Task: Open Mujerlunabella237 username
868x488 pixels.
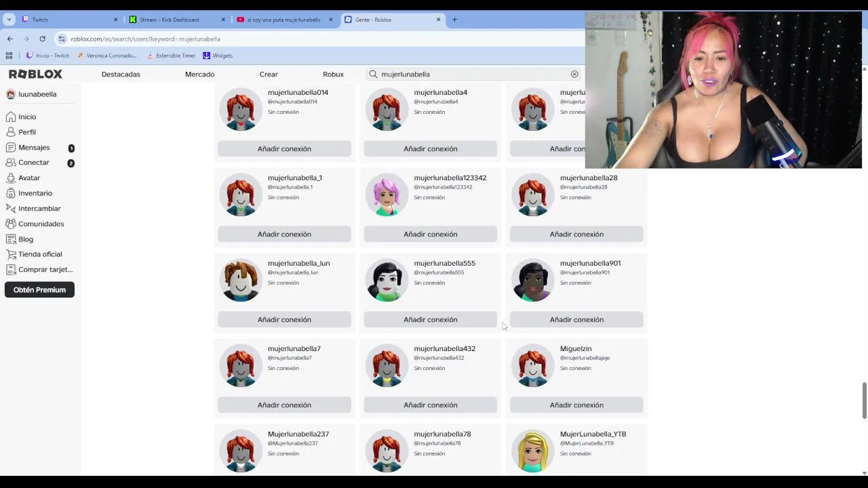Action: click(x=298, y=434)
